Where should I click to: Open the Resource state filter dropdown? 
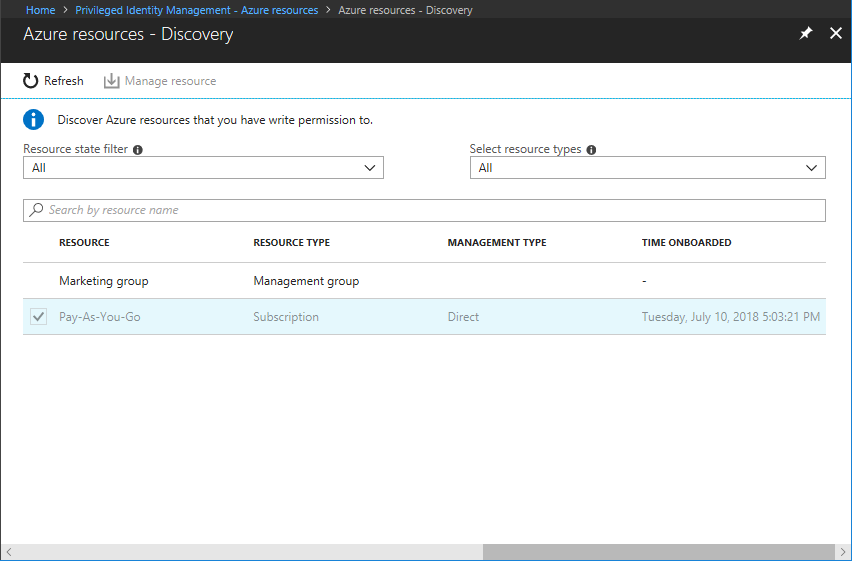coord(203,168)
